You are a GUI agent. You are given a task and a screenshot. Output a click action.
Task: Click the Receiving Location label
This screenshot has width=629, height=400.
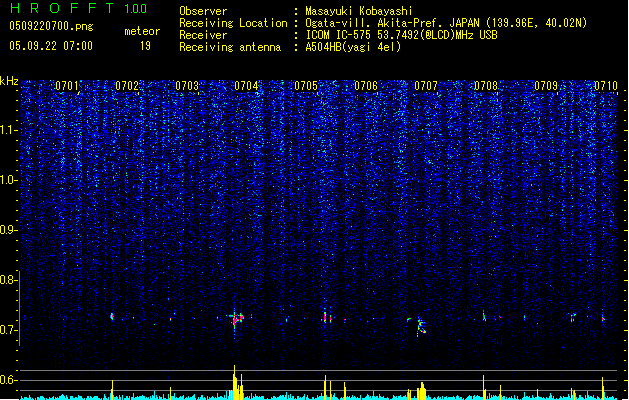coord(233,23)
